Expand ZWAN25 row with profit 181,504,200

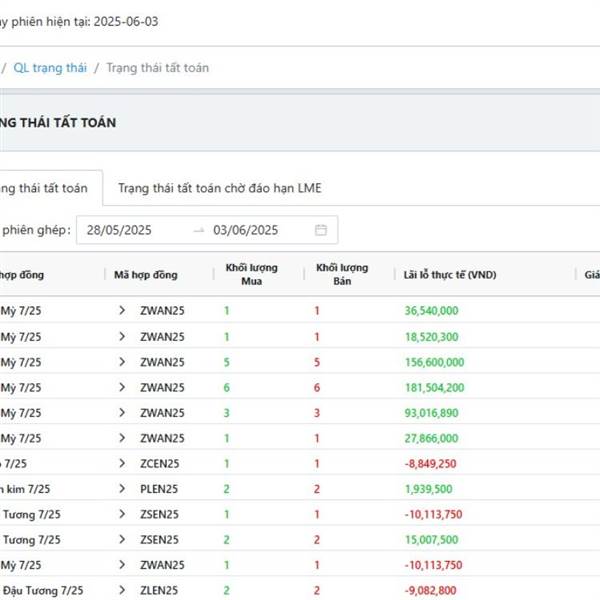(x=122, y=387)
